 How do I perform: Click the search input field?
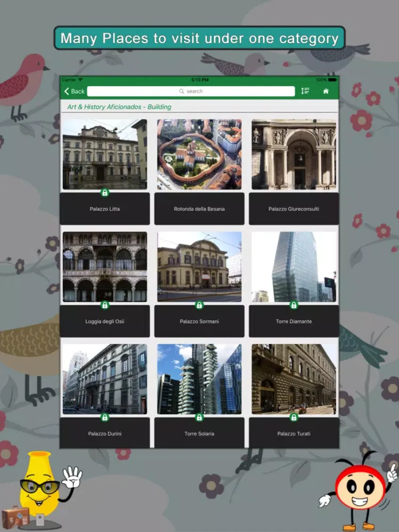[x=191, y=92]
